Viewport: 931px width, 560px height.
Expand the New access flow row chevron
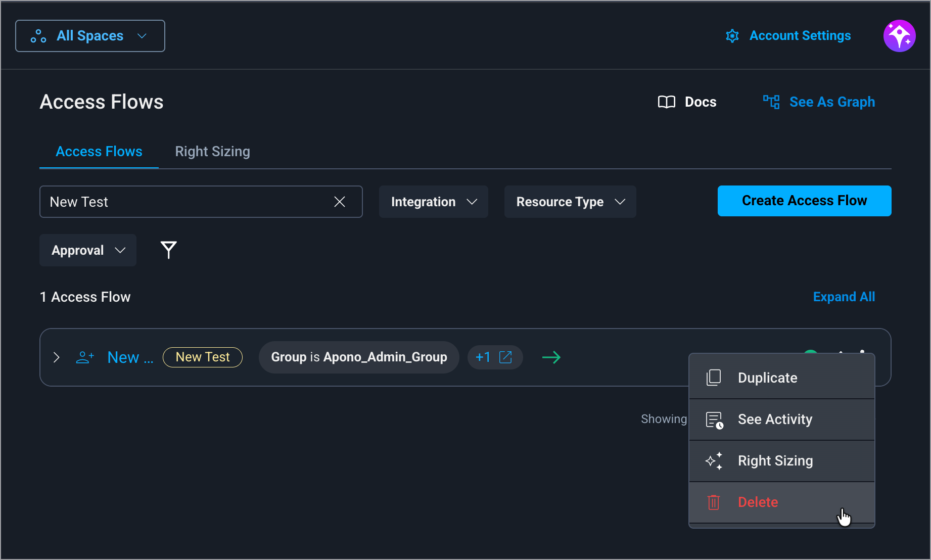tap(56, 357)
